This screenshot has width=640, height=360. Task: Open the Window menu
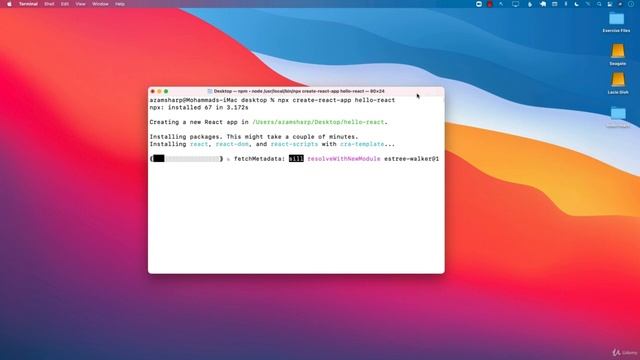tap(100, 4)
